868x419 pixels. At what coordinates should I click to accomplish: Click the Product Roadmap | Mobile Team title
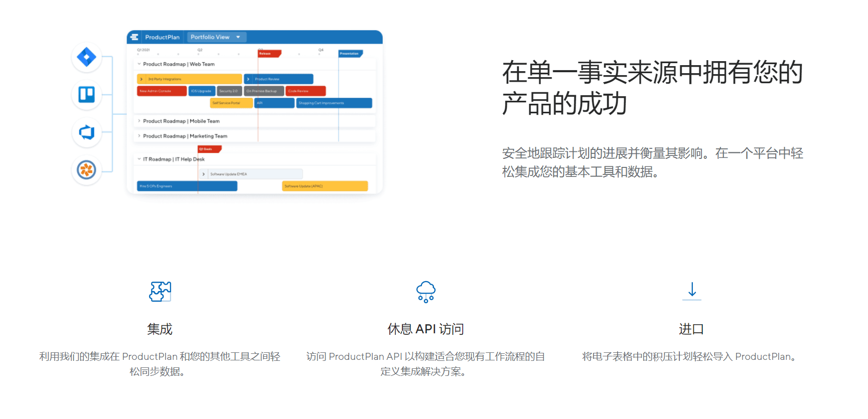pyautogui.click(x=181, y=121)
